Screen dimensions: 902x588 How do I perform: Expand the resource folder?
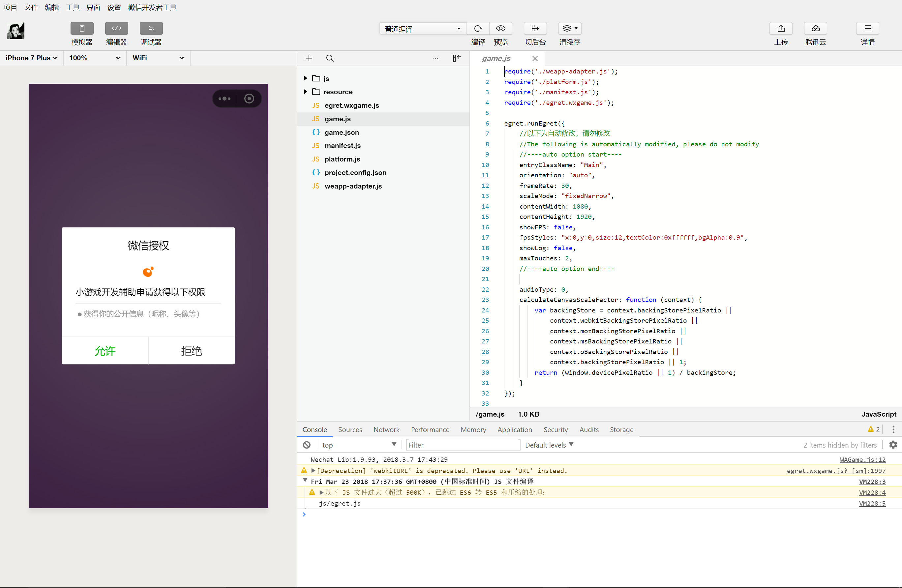pos(306,92)
